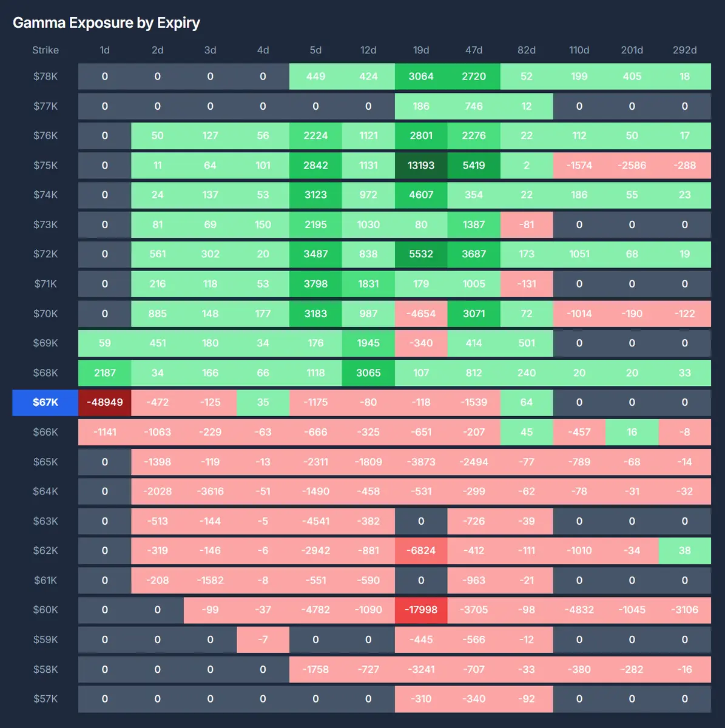
Task: Click the 1945 cell in the $69K row
Action: click(x=368, y=343)
